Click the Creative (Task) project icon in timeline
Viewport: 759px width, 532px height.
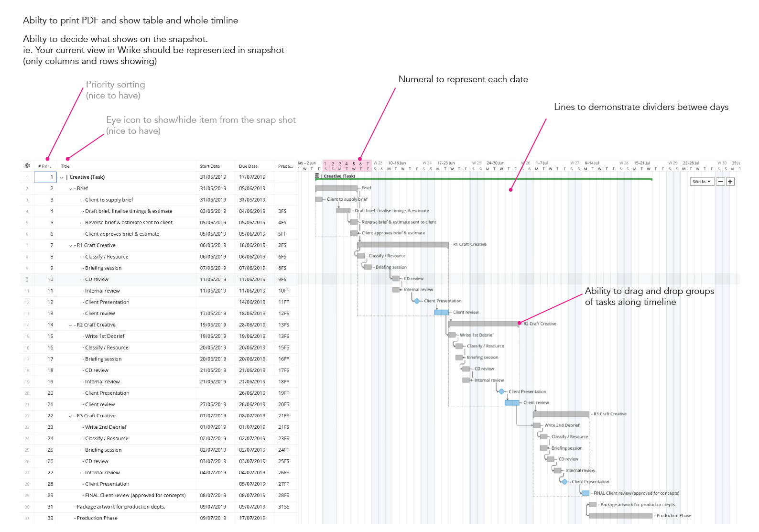[x=317, y=176]
